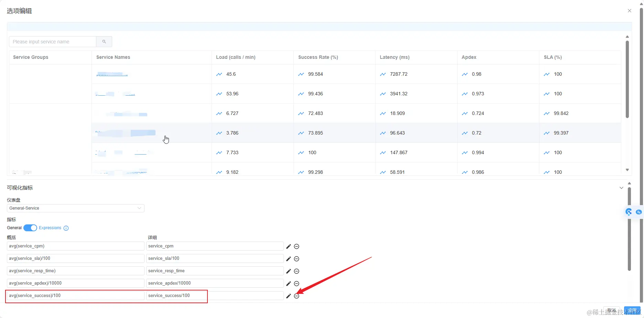
Task: Remove the service_cpm metric row
Action: tap(297, 246)
